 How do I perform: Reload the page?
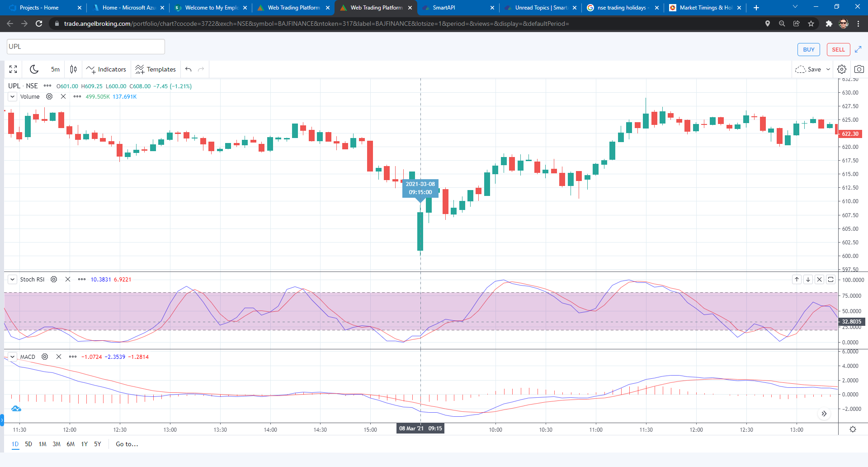click(39, 24)
